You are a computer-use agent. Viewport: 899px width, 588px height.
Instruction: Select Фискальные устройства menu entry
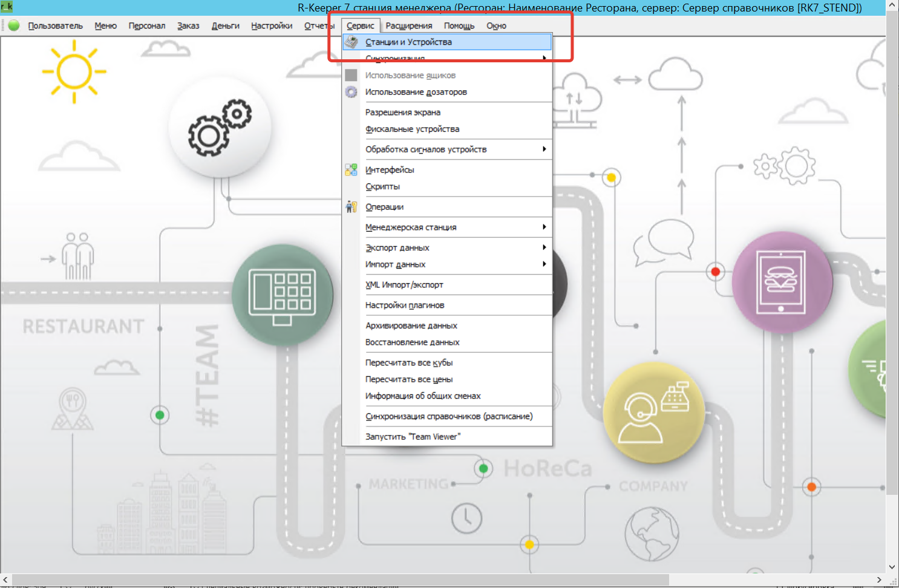pos(412,129)
